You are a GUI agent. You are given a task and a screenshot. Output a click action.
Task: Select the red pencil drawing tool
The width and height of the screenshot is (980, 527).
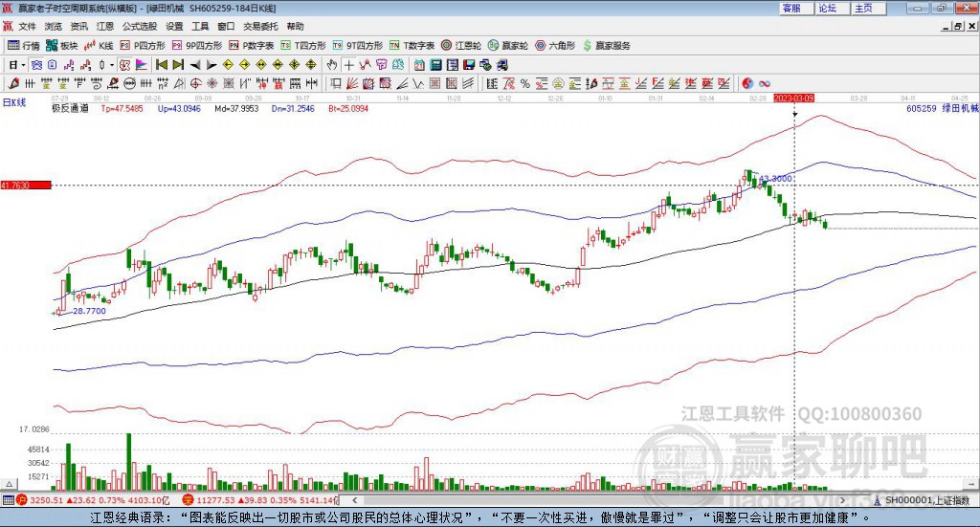(x=13, y=83)
